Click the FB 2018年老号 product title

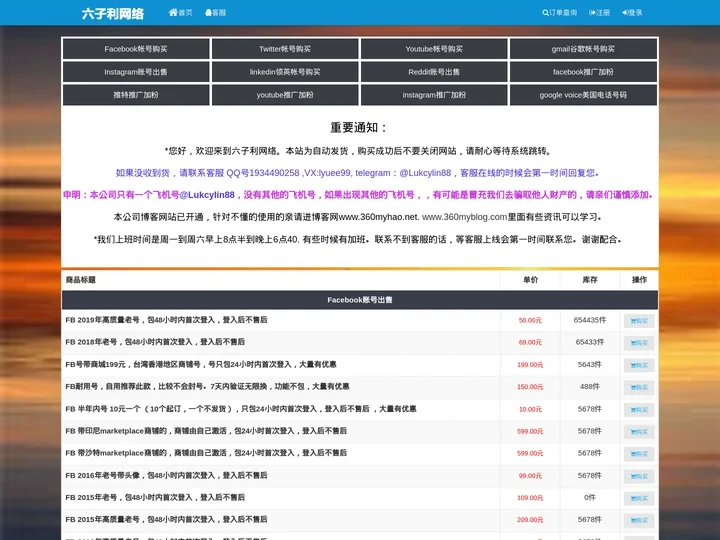click(155, 342)
